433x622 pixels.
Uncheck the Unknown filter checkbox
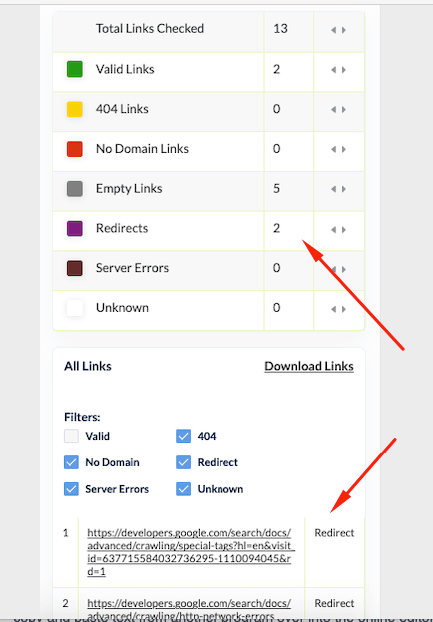183,489
